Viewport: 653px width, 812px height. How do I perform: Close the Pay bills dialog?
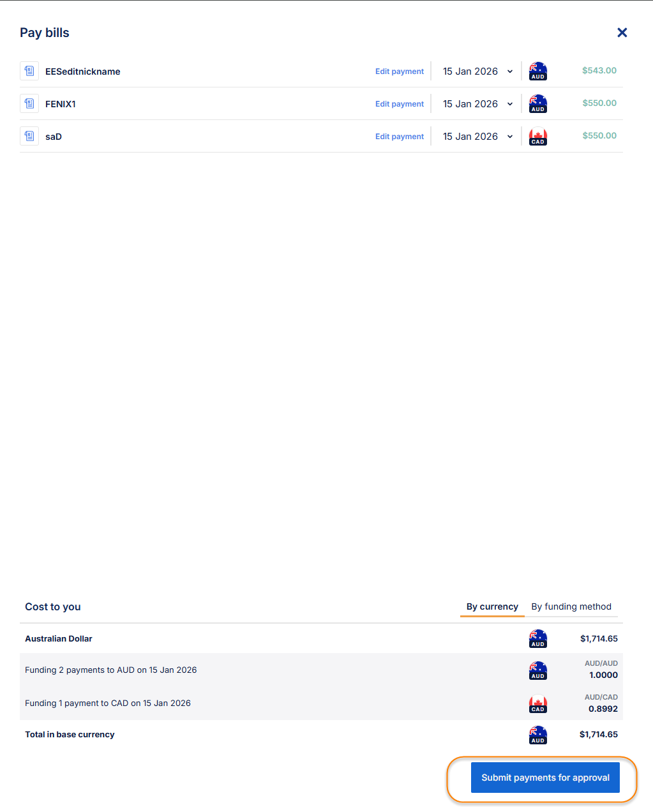tap(622, 33)
